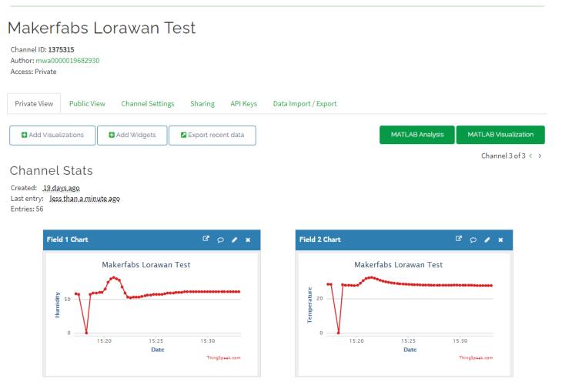Screen dimensions: 572x392
Task: Launch MATLAB Visualization
Action: [x=500, y=135]
